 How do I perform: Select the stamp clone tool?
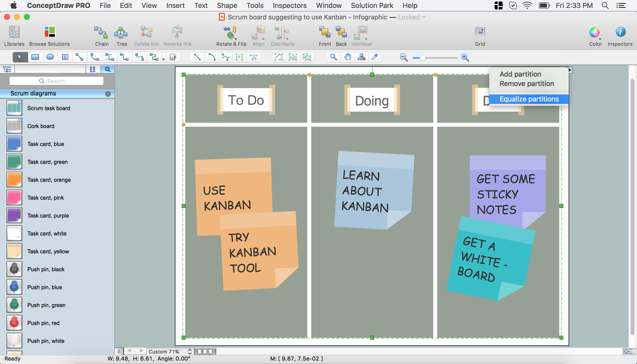pyautogui.click(x=361, y=57)
